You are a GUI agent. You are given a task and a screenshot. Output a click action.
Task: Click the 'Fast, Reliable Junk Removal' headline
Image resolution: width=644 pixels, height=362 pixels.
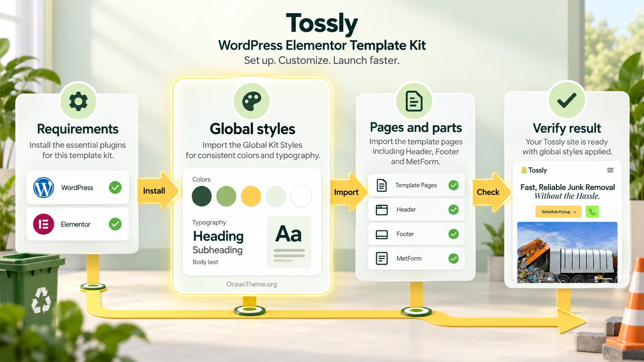(568, 187)
